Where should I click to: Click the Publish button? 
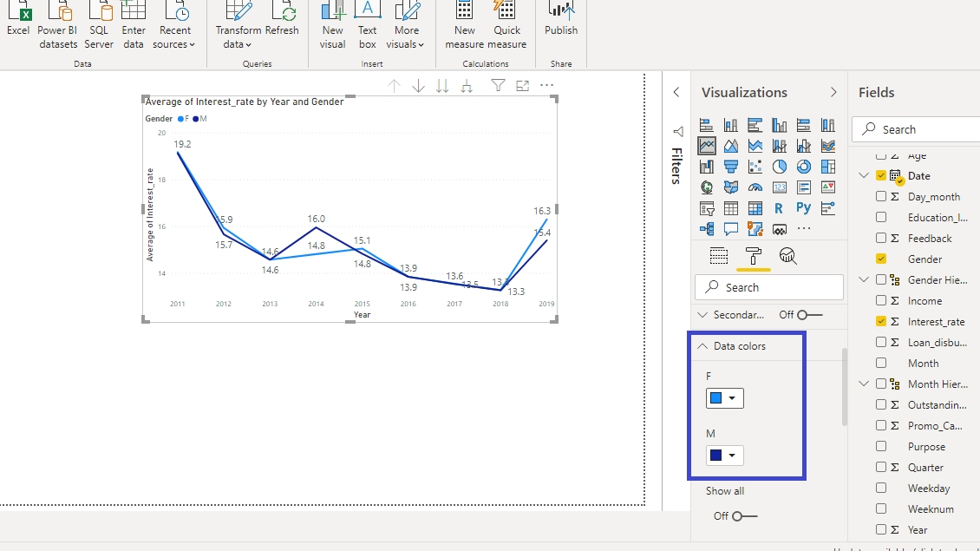point(561,21)
